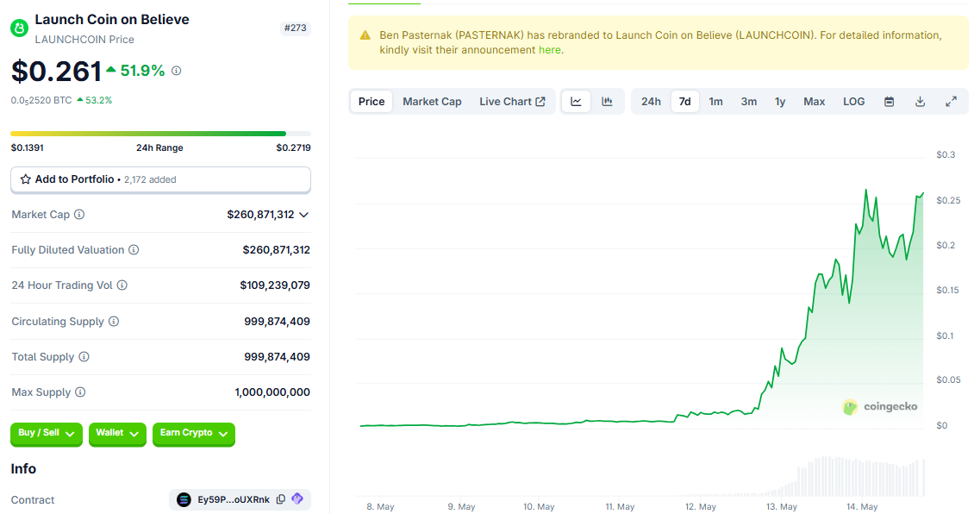980x514 pixels.
Task: Click the Launch Coin green logo icon
Action: [19, 28]
